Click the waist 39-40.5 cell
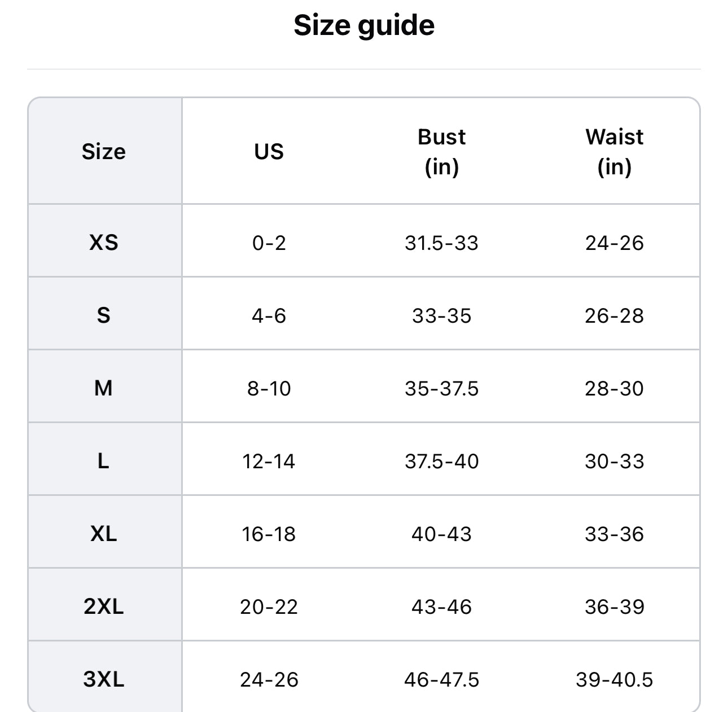This screenshot has height=712, width=728. (614, 679)
